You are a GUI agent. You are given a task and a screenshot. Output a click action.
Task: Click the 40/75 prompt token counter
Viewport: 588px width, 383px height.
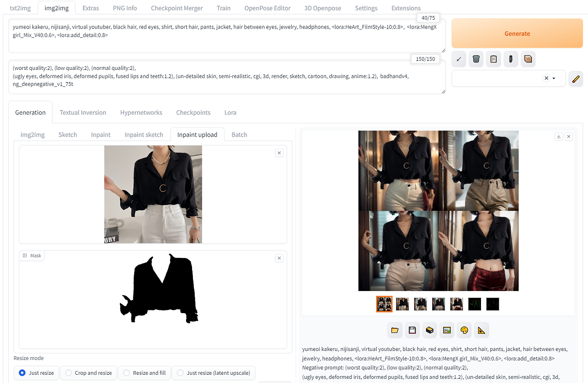[x=428, y=18]
